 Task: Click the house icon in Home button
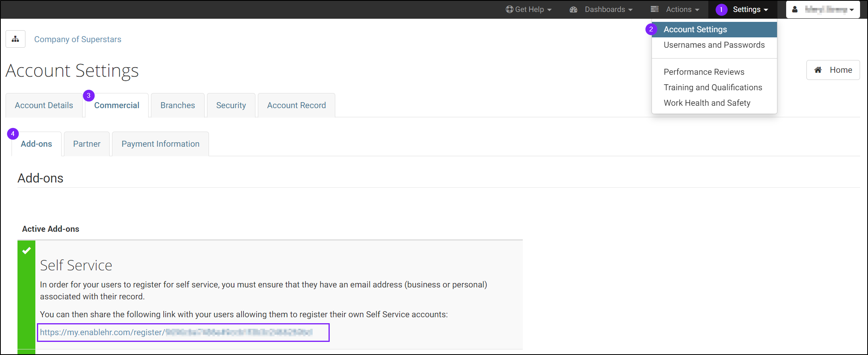click(818, 70)
